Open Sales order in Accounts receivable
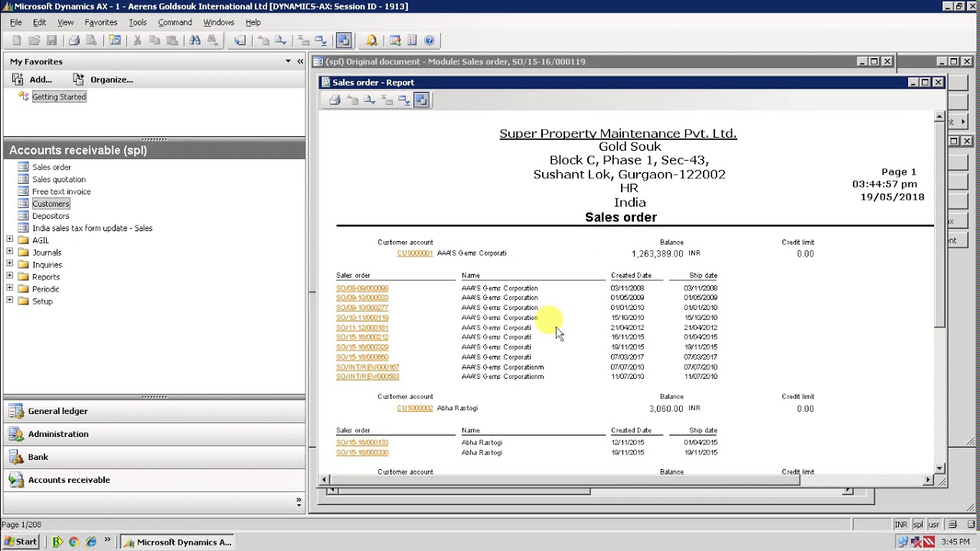This screenshot has height=551, width=980. (x=51, y=167)
